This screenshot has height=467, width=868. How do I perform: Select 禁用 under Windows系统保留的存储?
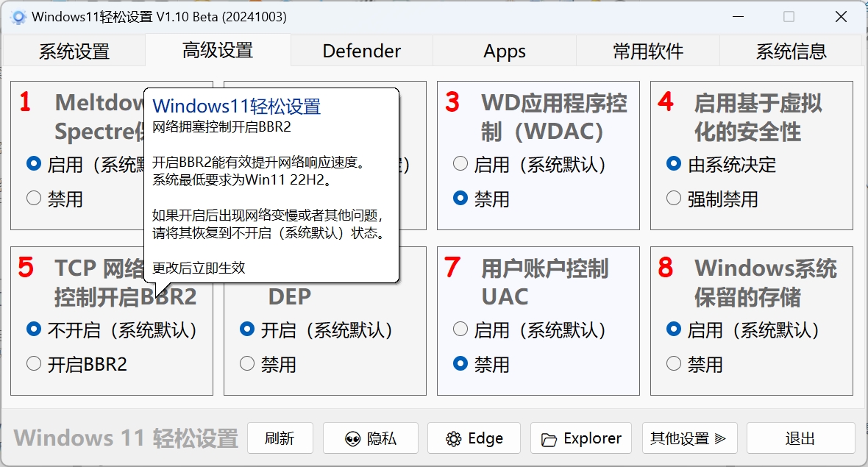click(x=694, y=364)
